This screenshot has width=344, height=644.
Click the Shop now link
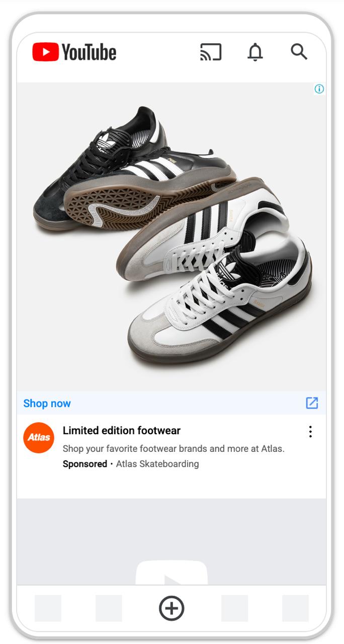(47, 404)
